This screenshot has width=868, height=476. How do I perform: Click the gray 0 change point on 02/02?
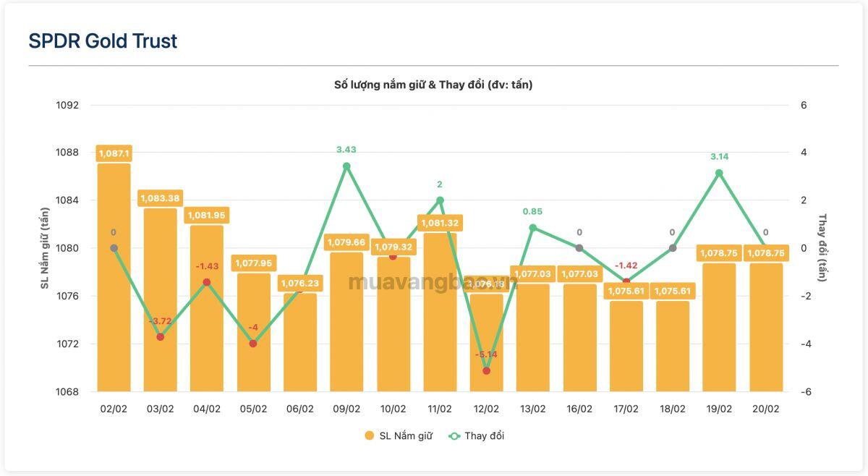point(114,248)
